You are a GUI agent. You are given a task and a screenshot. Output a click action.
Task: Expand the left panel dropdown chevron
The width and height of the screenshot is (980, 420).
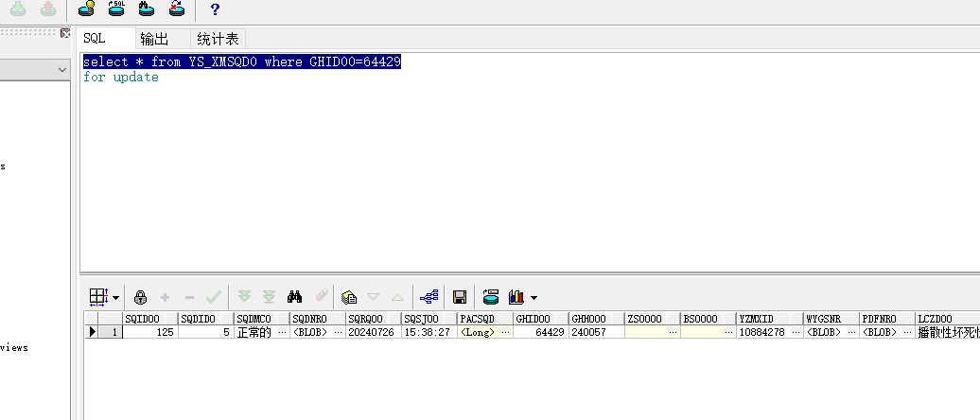(x=62, y=69)
